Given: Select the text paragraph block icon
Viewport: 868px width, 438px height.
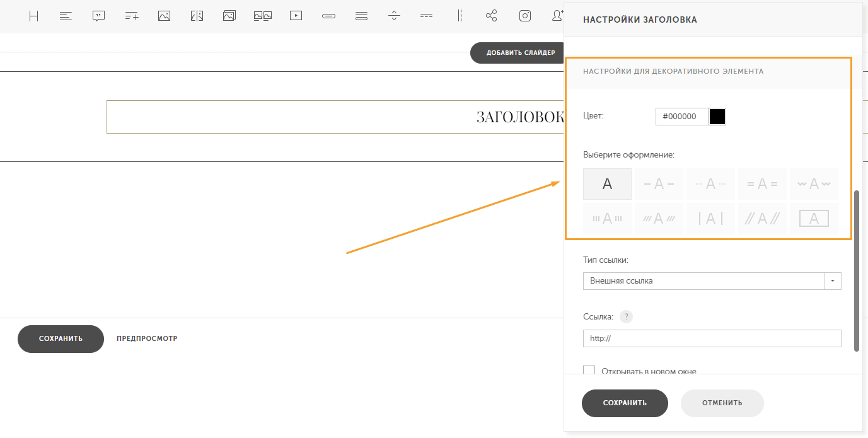Looking at the screenshot, I should (x=66, y=16).
